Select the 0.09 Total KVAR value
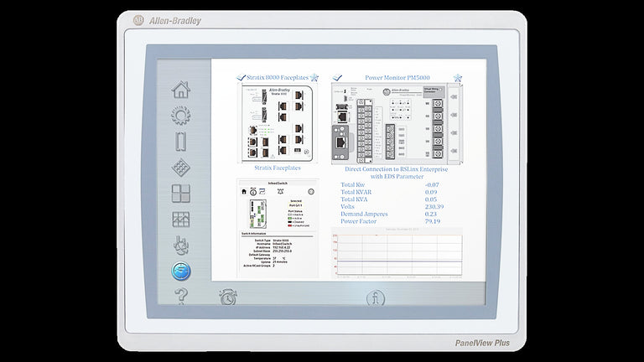Image resolution: width=644 pixels, height=362 pixels. pyautogui.click(x=431, y=192)
